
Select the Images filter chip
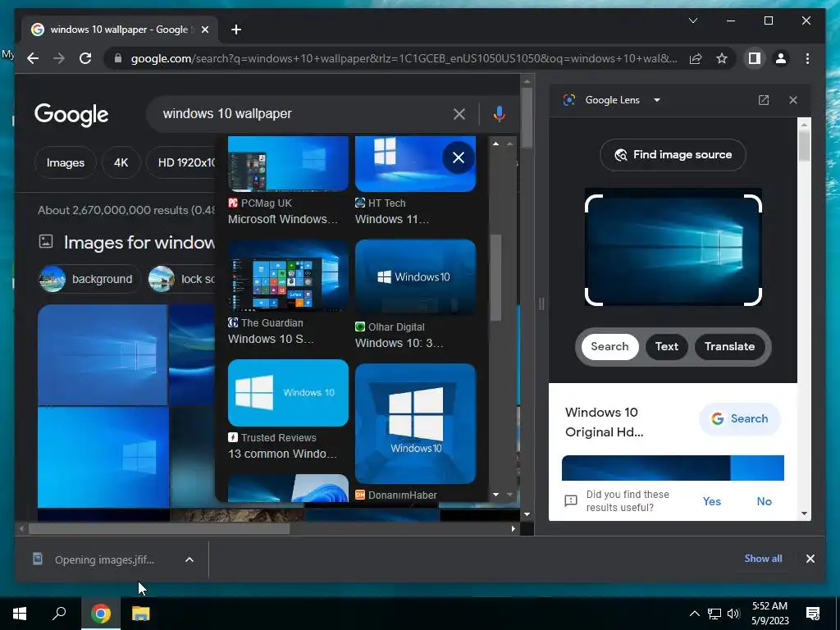pos(66,162)
